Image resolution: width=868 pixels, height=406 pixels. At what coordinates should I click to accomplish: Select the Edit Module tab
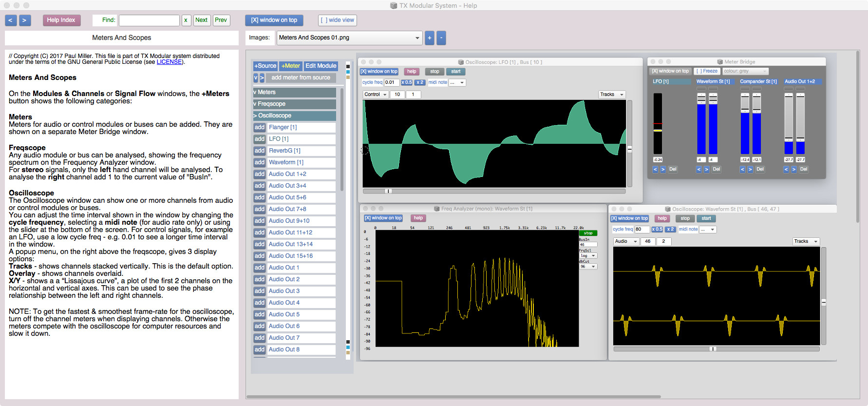pyautogui.click(x=321, y=66)
